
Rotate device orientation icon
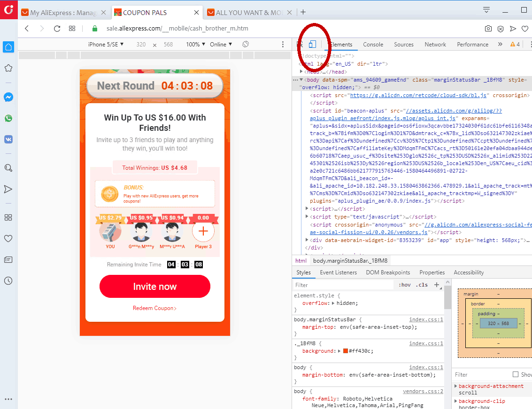click(246, 44)
